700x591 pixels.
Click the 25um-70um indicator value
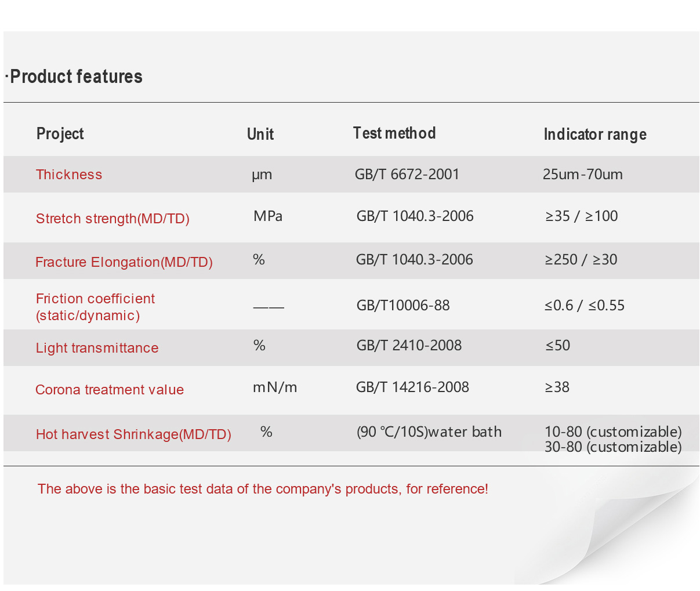[x=583, y=174]
